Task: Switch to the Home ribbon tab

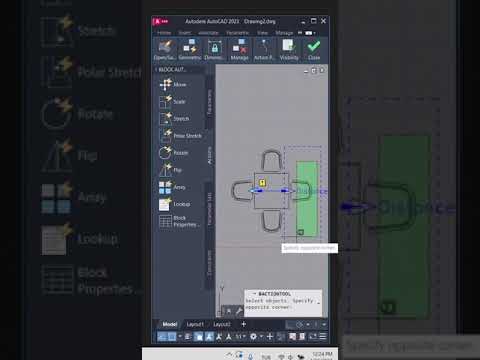Action: click(x=164, y=33)
